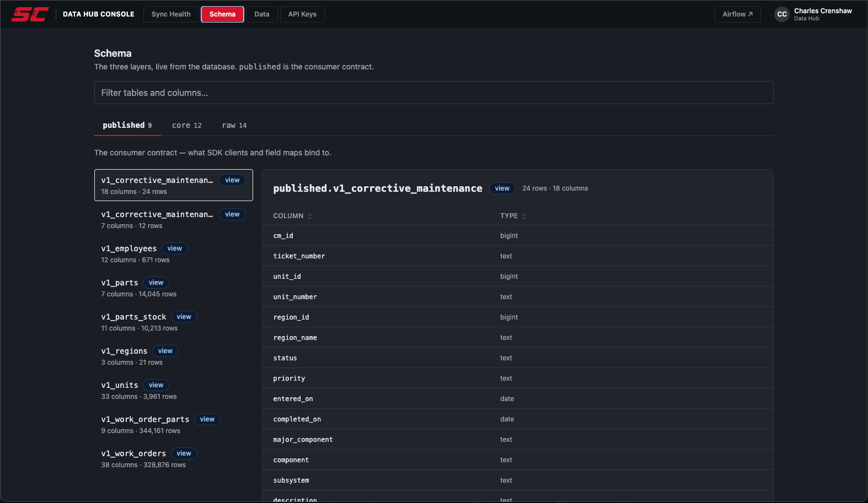Select the unit_number column row
The width and height of the screenshot is (868, 503).
(x=518, y=296)
